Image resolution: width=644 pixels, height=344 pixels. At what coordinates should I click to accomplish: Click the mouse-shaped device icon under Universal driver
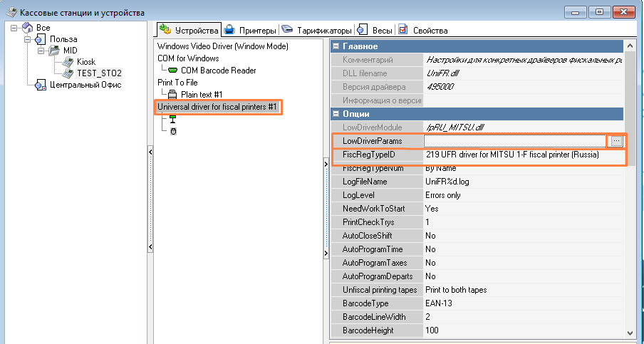pyautogui.click(x=173, y=131)
